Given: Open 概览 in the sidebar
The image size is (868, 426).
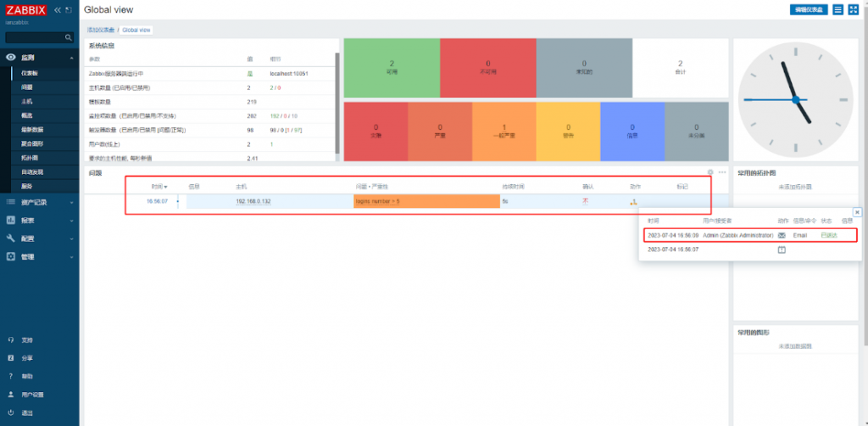Looking at the screenshot, I should pos(26,115).
